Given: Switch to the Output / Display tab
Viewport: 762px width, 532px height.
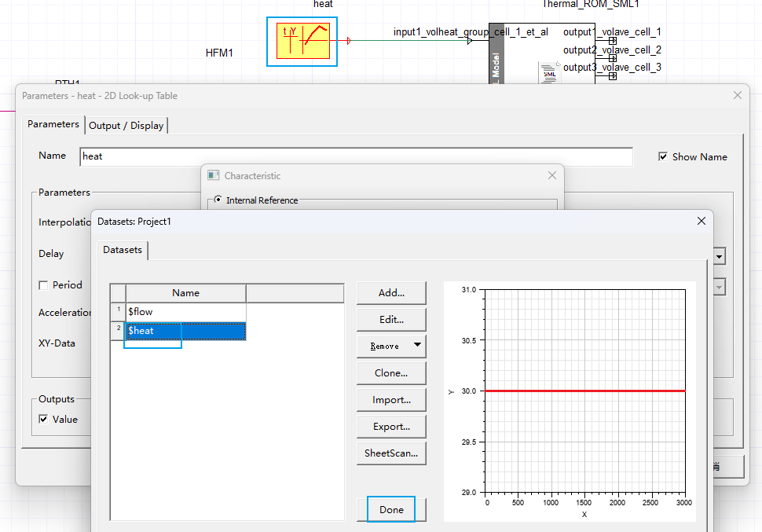Looking at the screenshot, I should (126, 126).
